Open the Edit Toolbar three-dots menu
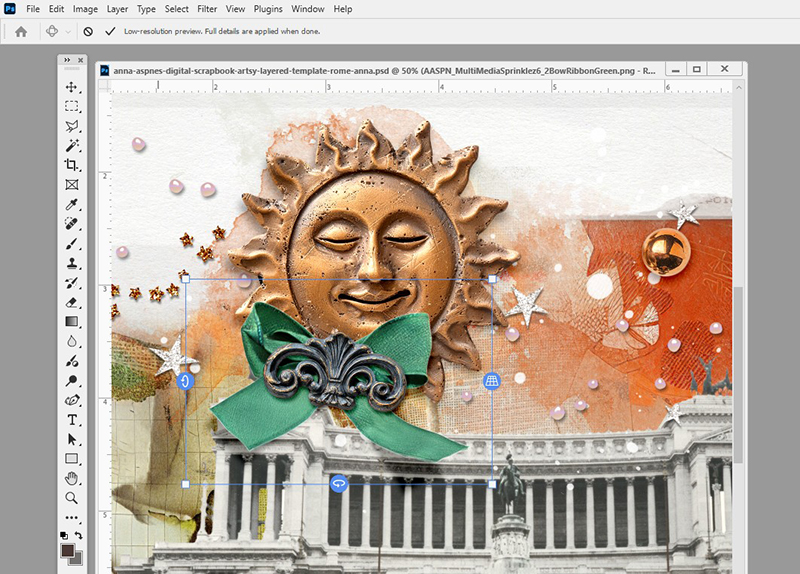 pyautogui.click(x=71, y=517)
